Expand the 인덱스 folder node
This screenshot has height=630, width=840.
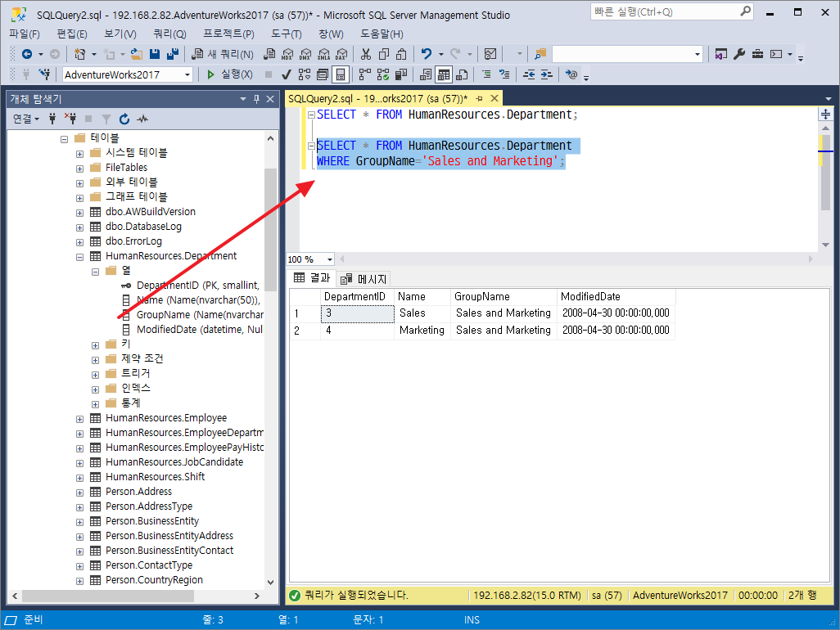(x=95, y=389)
